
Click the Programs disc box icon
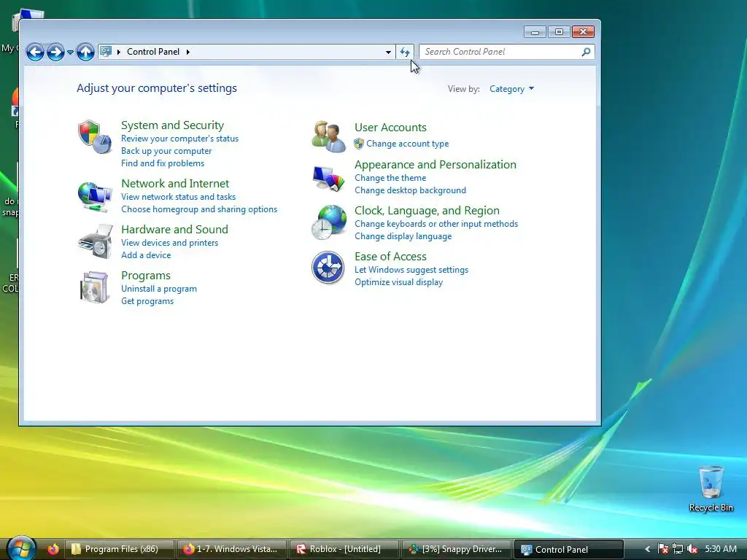coord(94,287)
